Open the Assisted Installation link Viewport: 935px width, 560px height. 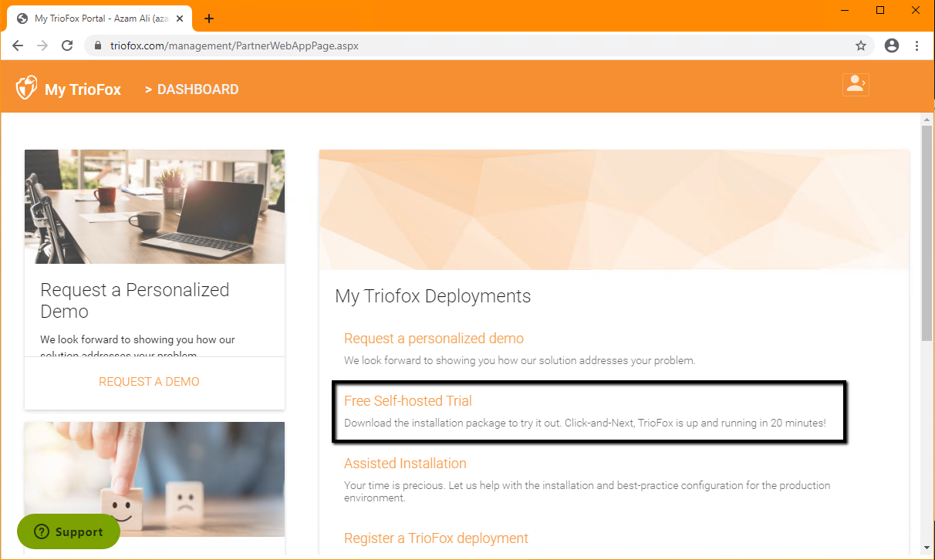click(x=405, y=464)
